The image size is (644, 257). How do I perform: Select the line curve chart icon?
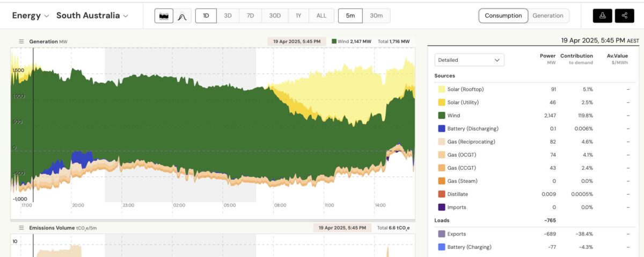tap(181, 16)
